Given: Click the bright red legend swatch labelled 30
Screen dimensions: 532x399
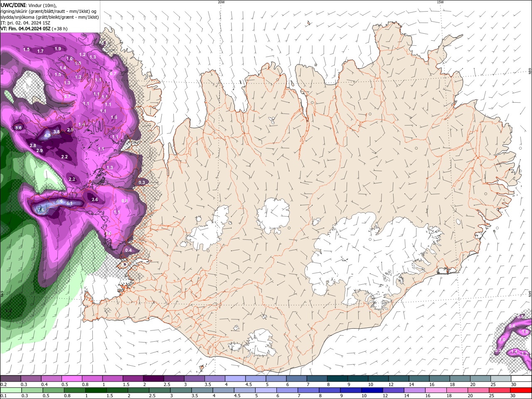Looking at the screenshot, I should 521,390.
